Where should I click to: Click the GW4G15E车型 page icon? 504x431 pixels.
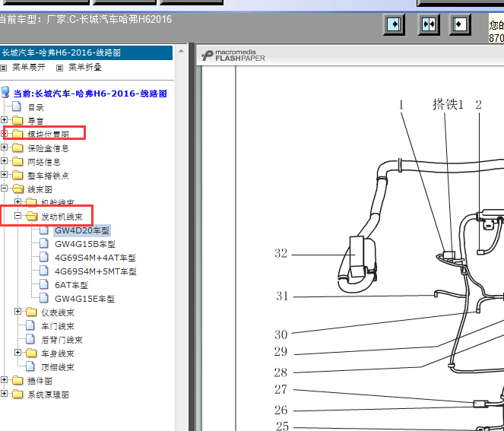tap(44, 298)
